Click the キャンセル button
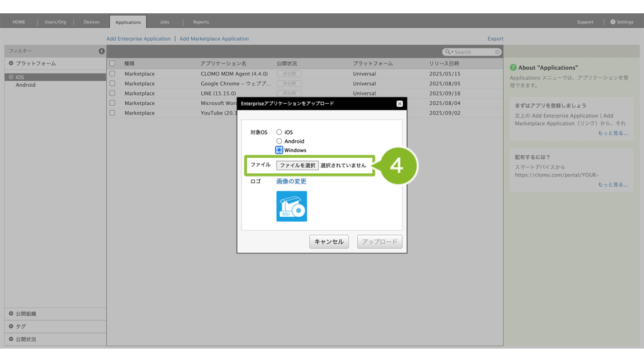 329,242
